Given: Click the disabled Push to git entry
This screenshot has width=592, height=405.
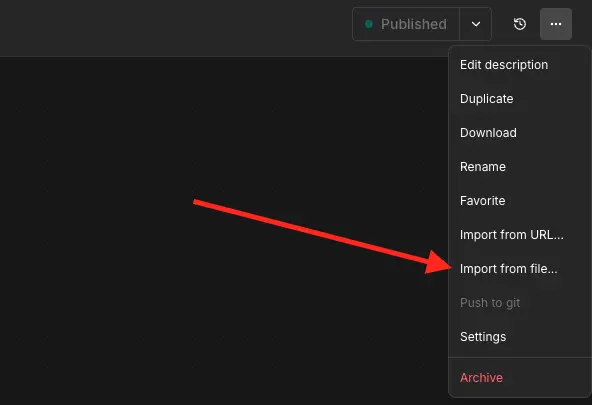Looking at the screenshot, I should tap(519, 303).
